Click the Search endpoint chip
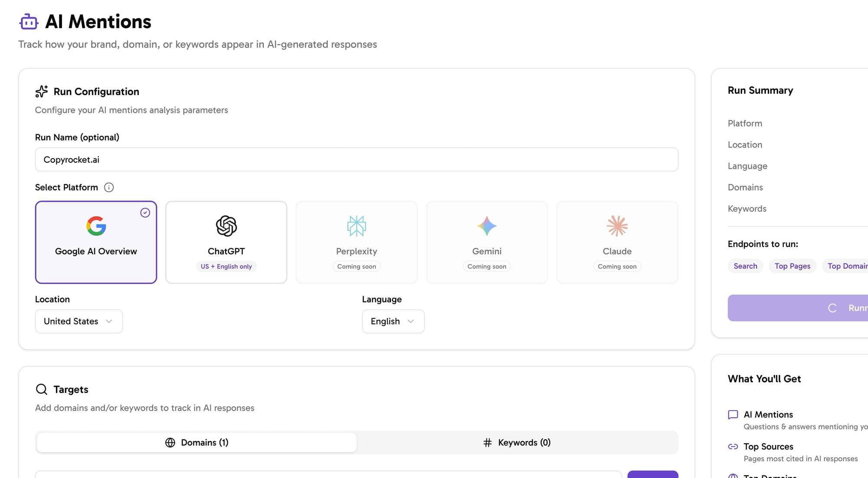Image resolution: width=868 pixels, height=478 pixels. (x=745, y=266)
